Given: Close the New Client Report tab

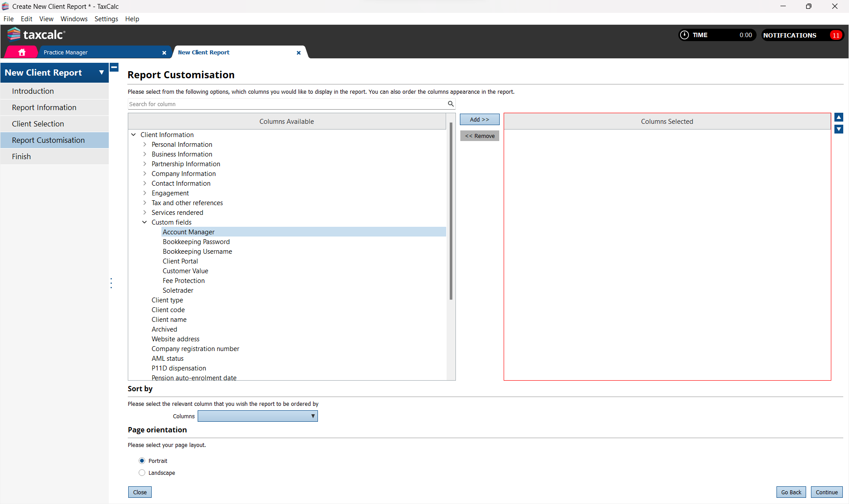Looking at the screenshot, I should [x=298, y=53].
